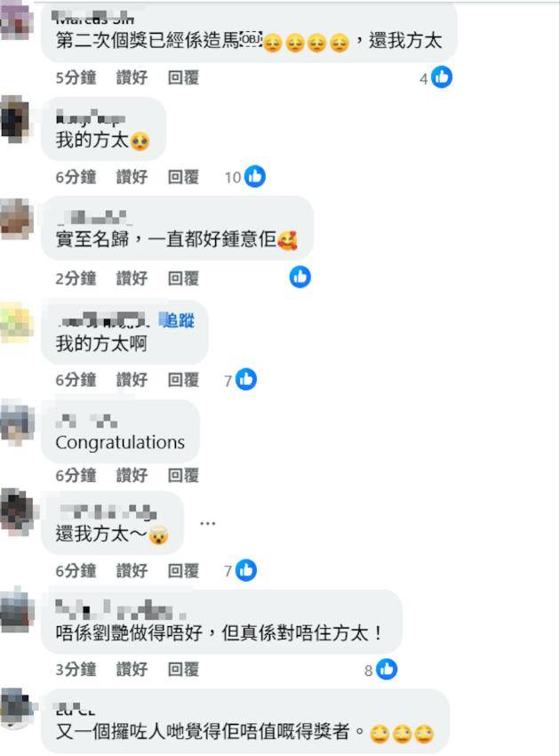
Task: Click 3分鐘 timestamp on 劉艷 comment
Action: (x=76, y=669)
